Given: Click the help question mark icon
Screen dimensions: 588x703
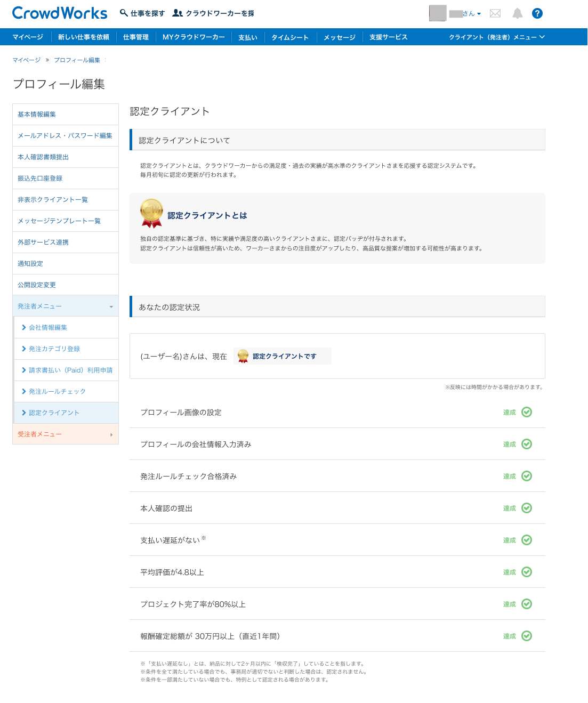Looking at the screenshot, I should coord(537,13).
